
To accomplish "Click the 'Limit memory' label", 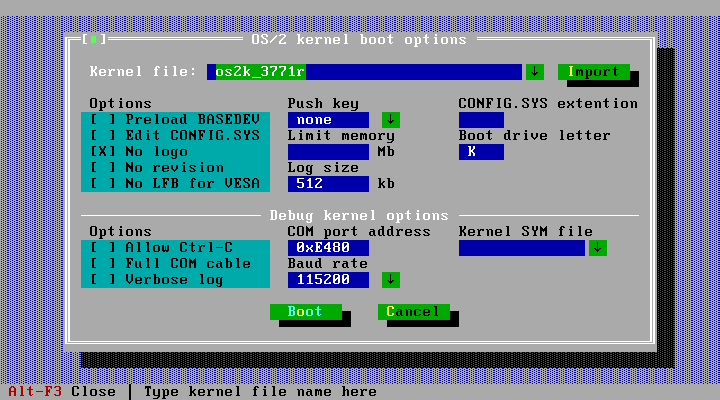I will pyautogui.click(x=342, y=135).
